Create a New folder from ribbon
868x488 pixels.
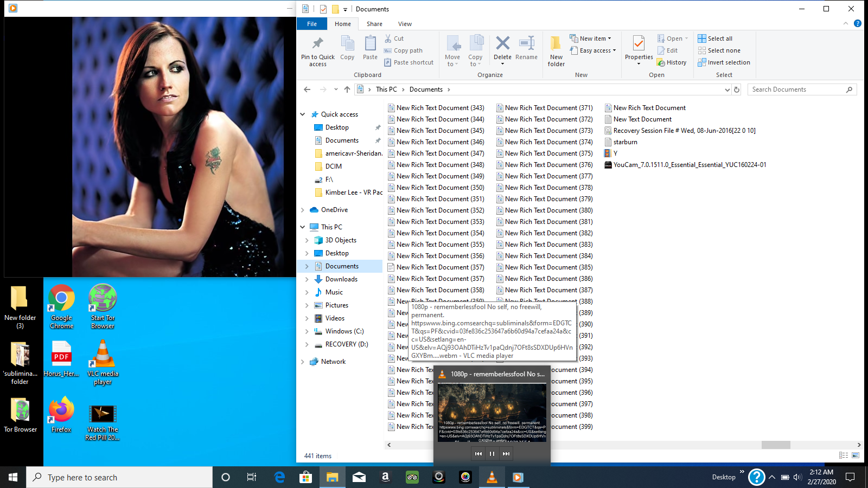[x=556, y=51]
